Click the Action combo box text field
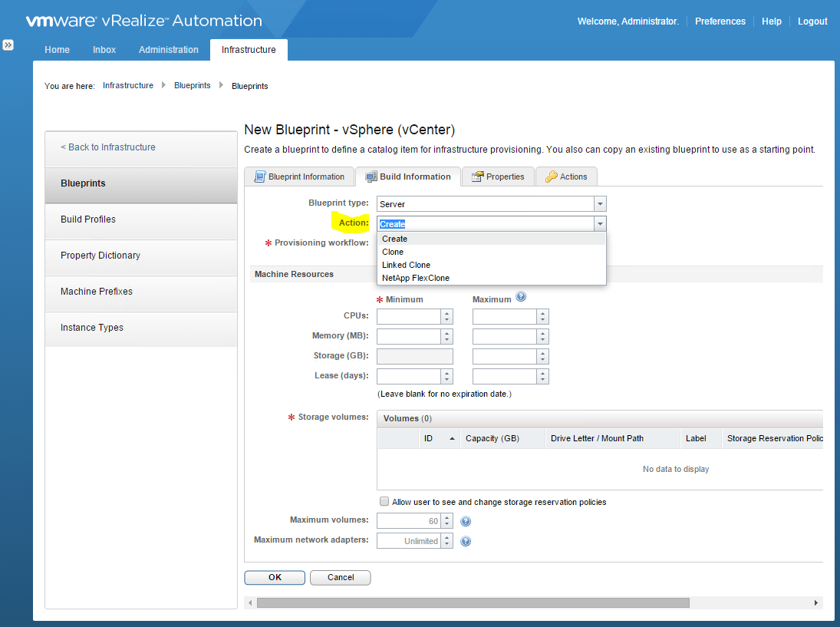The image size is (840, 627). point(486,223)
